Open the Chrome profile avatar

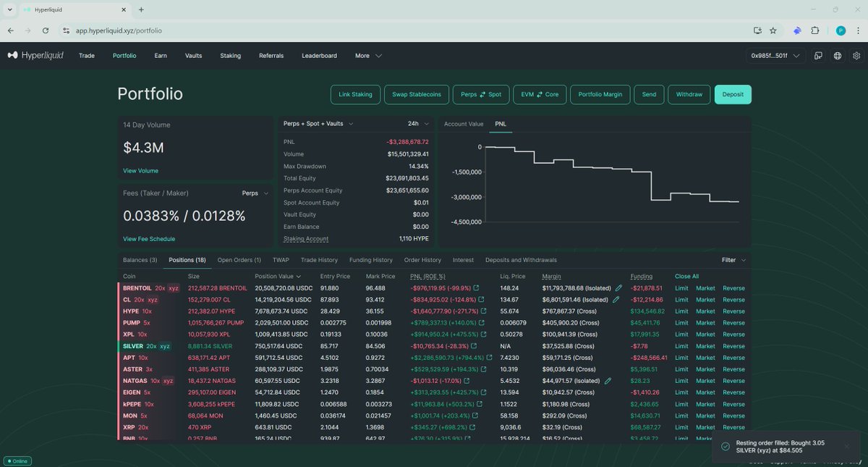pos(841,30)
